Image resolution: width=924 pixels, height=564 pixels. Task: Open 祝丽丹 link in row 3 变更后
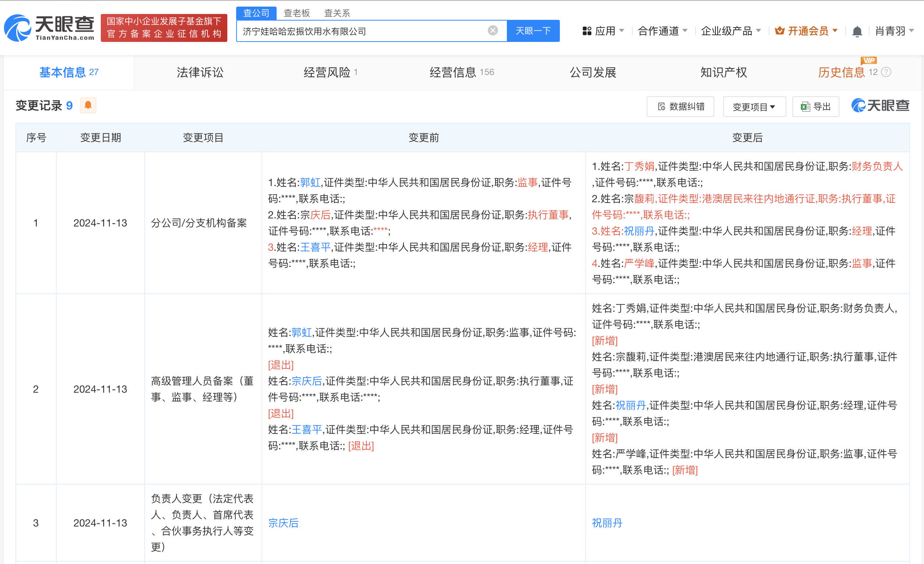click(x=607, y=523)
